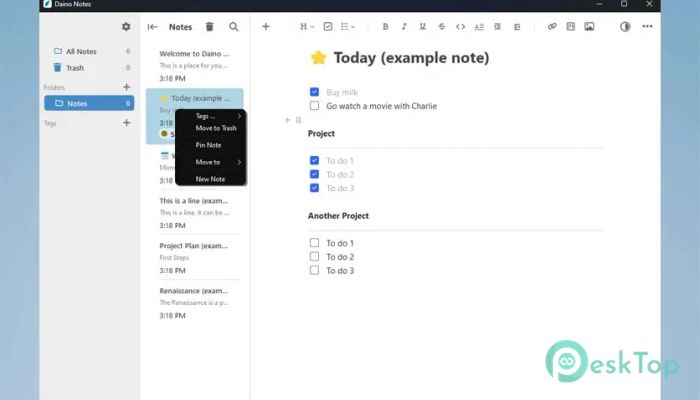
Task: Insert code block with the code icon
Action: [460, 26]
